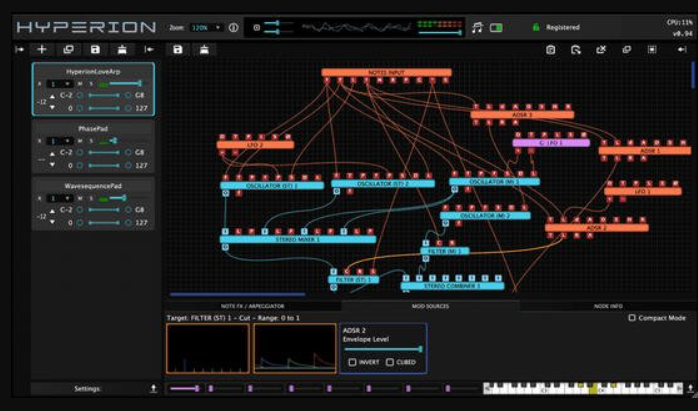The width and height of the screenshot is (698, 411).
Task: Select the STEREO COMBINER 1 node
Action: [452, 286]
